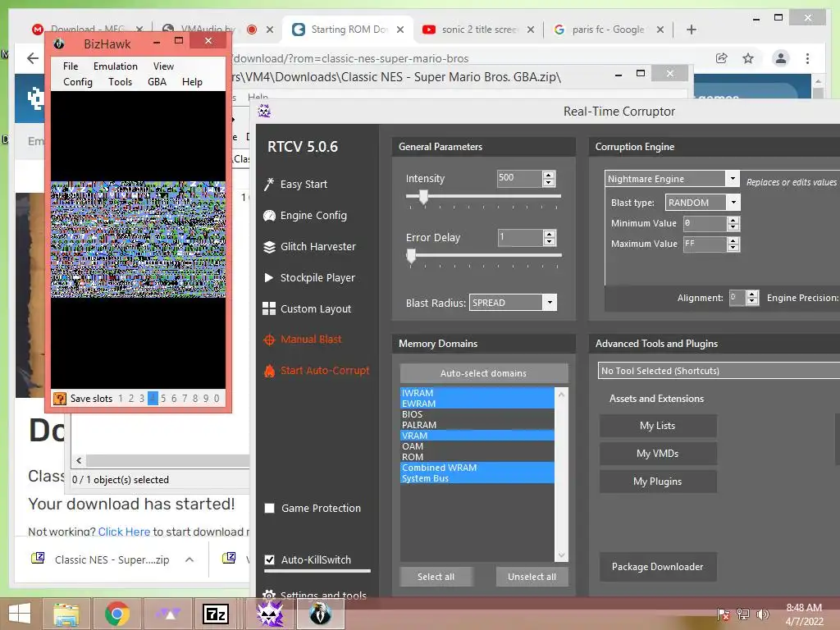
Task: Open Nightmare Engine dropdown
Action: coord(733,178)
